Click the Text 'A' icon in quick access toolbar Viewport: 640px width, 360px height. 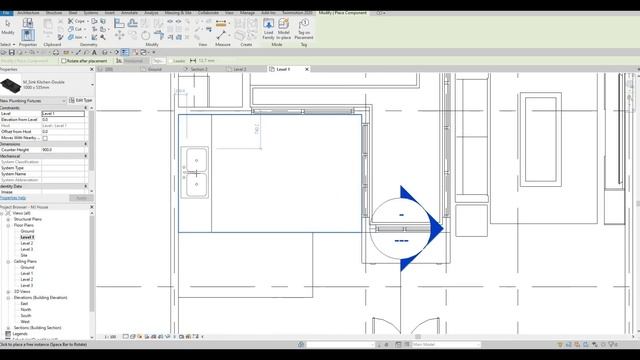[x=94, y=52]
